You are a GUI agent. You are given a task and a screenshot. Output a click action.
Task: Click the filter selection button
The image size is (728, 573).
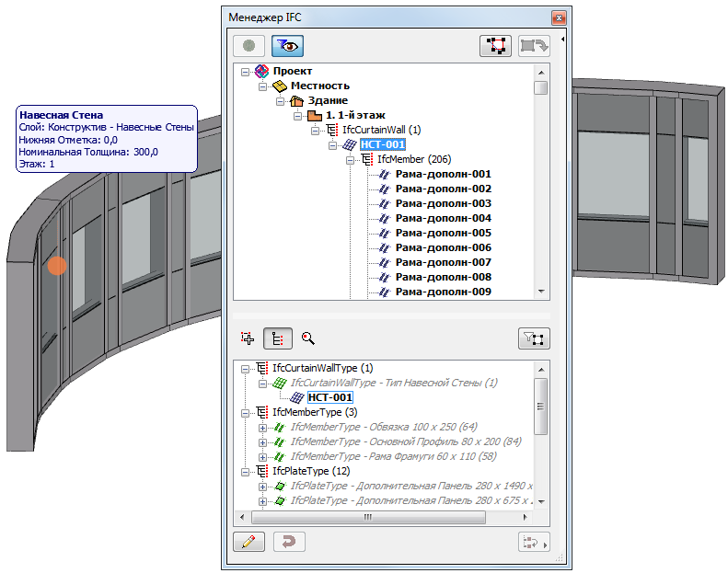(534, 338)
